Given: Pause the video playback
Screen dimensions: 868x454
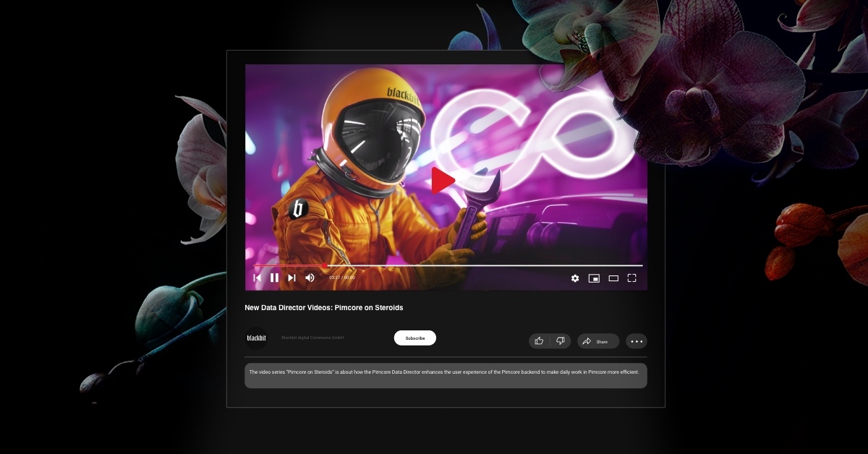Looking at the screenshot, I should 274,278.
